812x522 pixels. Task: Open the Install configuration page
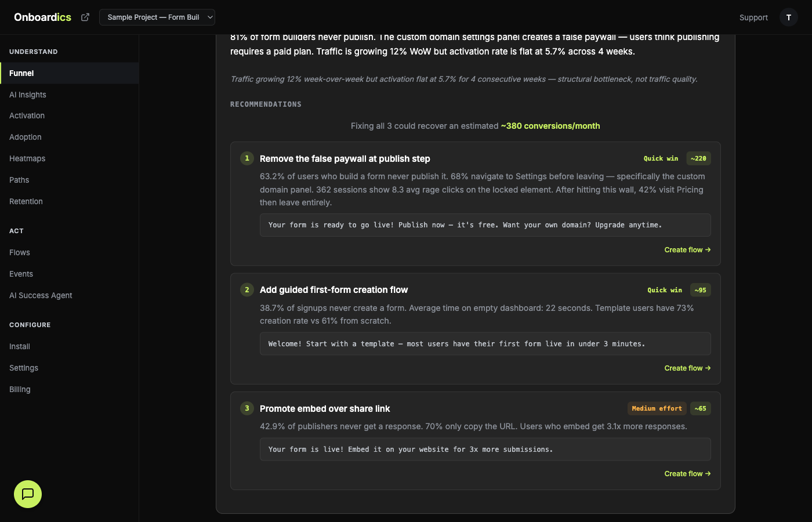[19, 346]
